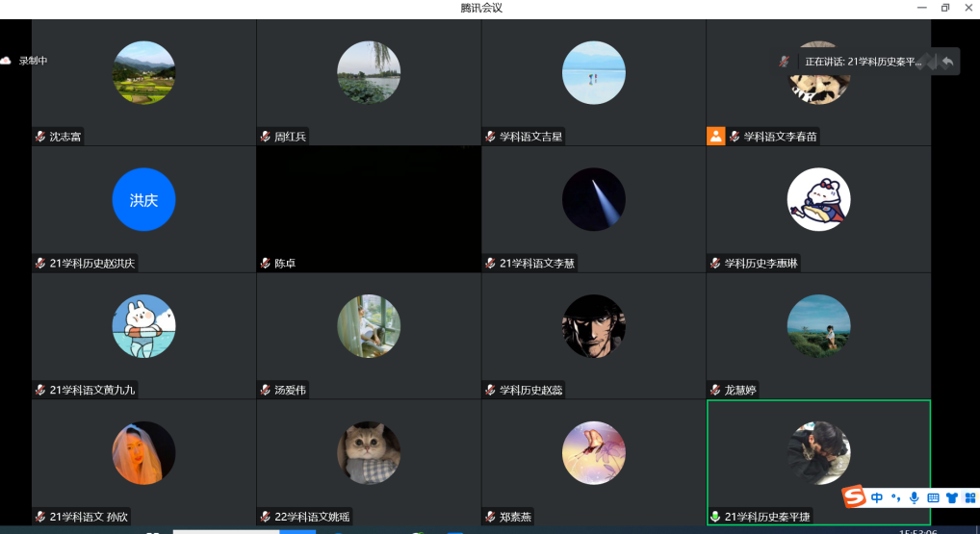Click the Sogou S logo icon
The height and width of the screenshot is (534, 980).
tap(855, 497)
